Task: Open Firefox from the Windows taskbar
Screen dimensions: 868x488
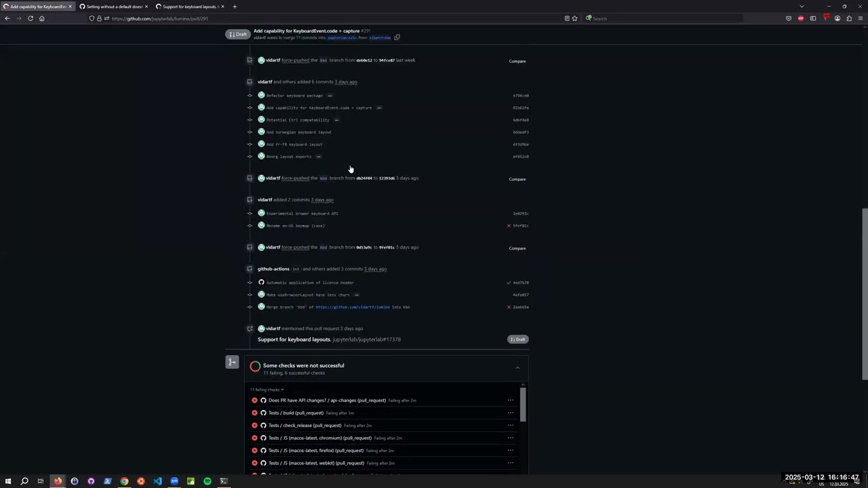Action: tap(58, 481)
